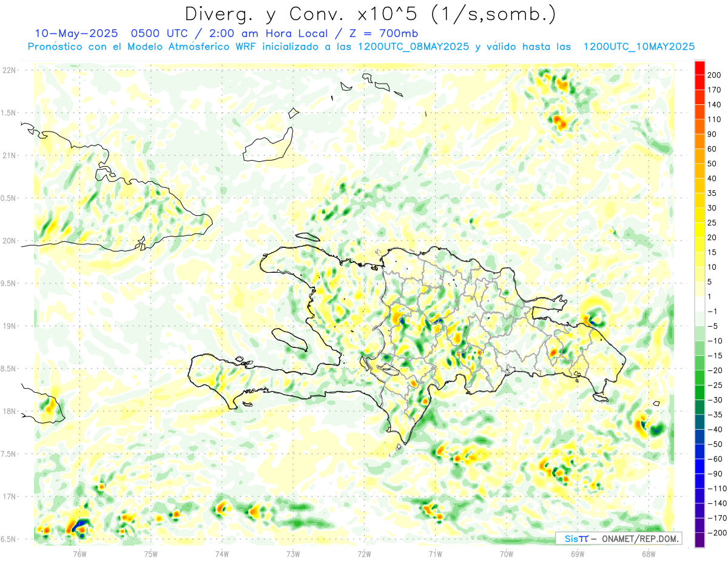Click the '1.5N' latitude label
The width and height of the screenshot is (728, 562).
[8, 113]
